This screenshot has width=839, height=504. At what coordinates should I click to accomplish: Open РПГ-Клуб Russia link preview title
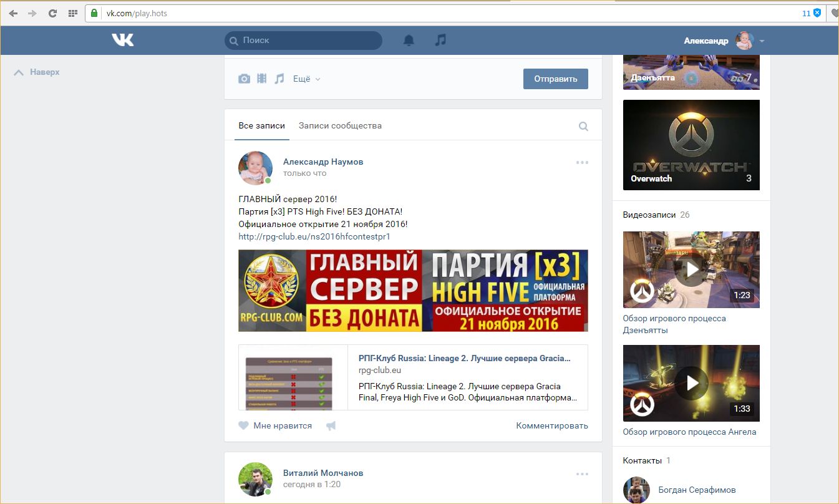pyautogui.click(x=465, y=358)
